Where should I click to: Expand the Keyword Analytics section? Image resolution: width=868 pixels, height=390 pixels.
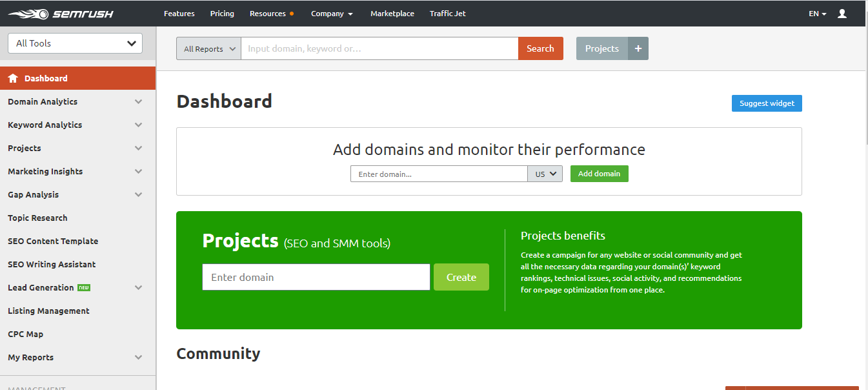coord(138,125)
